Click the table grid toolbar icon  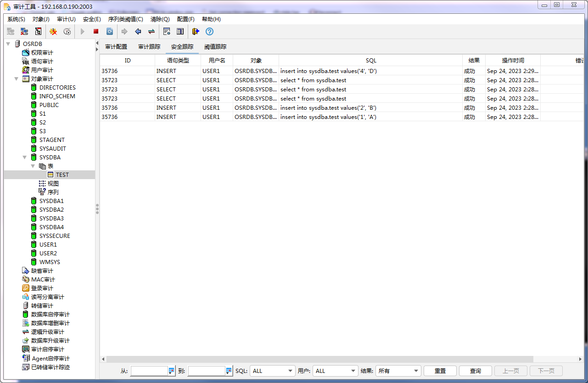(x=180, y=32)
